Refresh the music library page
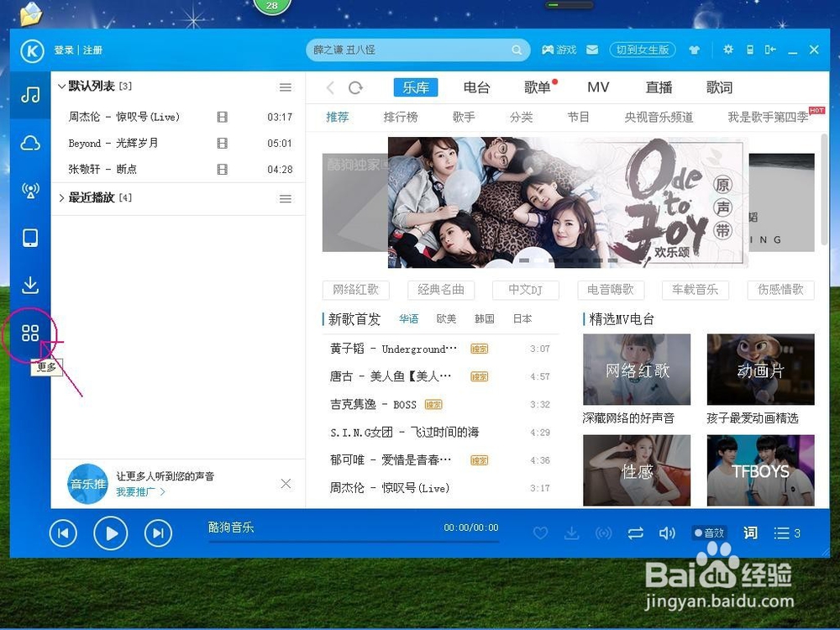The image size is (840, 630). tap(355, 87)
